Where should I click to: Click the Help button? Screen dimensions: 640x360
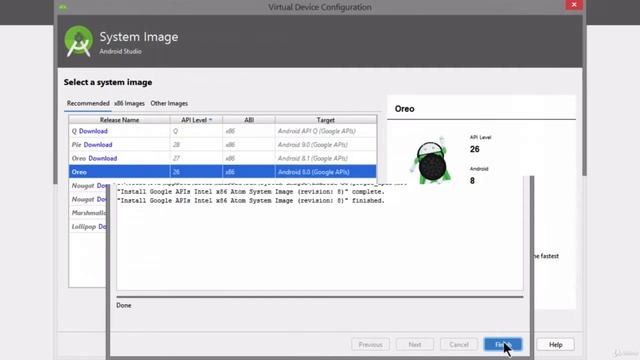(555, 344)
